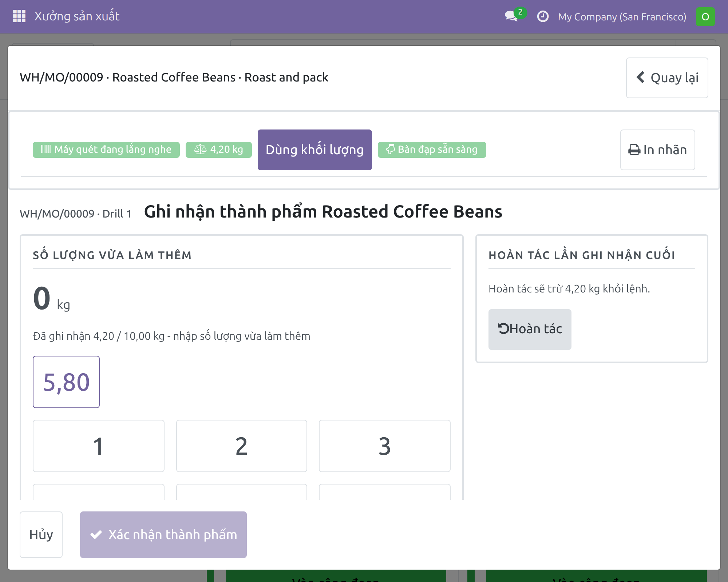728x582 pixels.
Task: Select the suggested 5,80 quantity chip
Action: 66,382
